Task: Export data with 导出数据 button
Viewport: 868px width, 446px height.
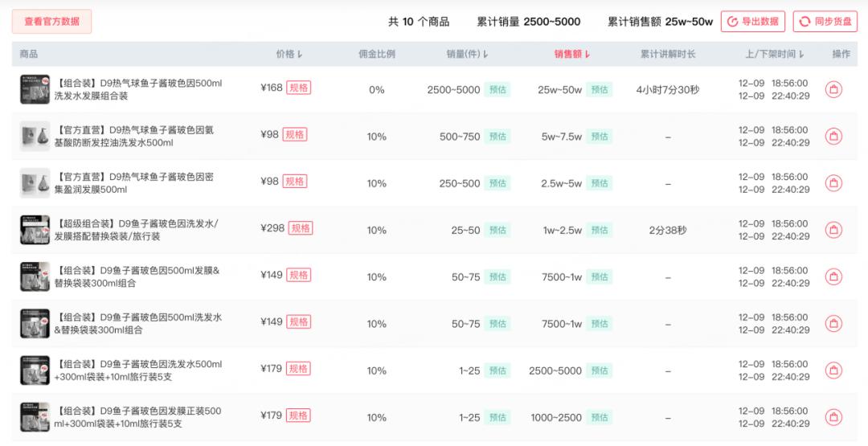Action: click(752, 22)
